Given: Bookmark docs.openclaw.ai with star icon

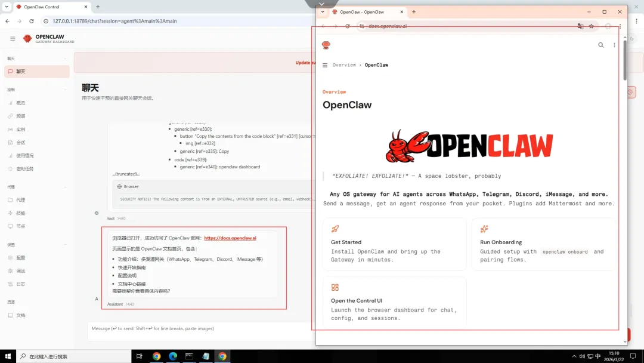Looking at the screenshot, I should (591, 26).
